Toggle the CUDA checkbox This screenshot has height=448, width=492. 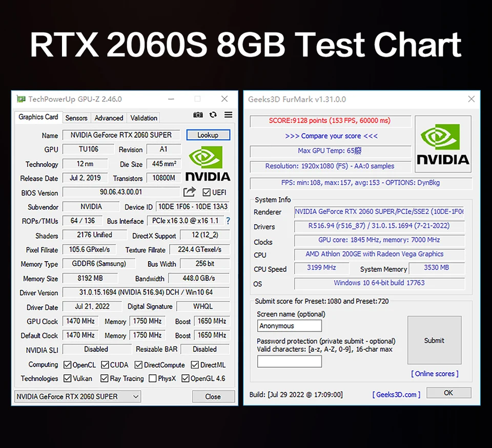[105, 365]
